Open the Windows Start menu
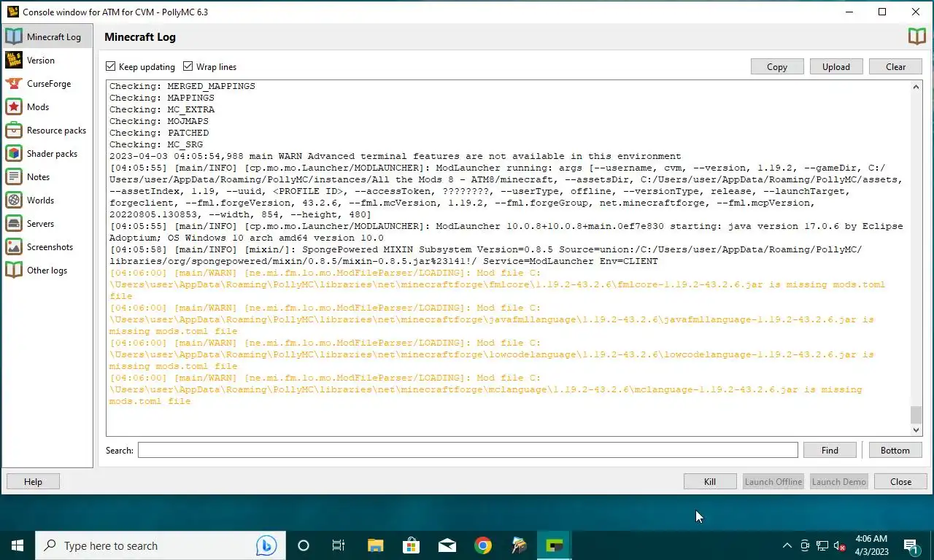The image size is (934, 560). (x=18, y=545)
